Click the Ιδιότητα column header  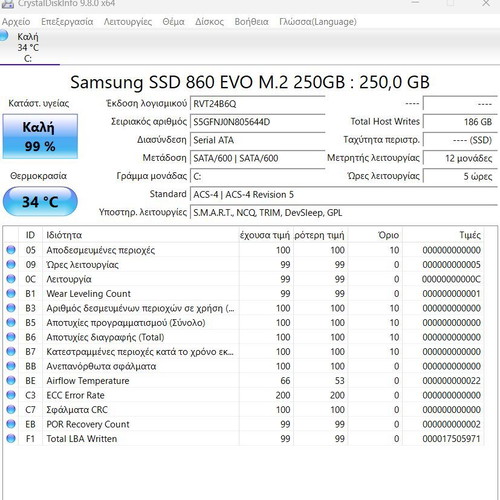[141, 235]
